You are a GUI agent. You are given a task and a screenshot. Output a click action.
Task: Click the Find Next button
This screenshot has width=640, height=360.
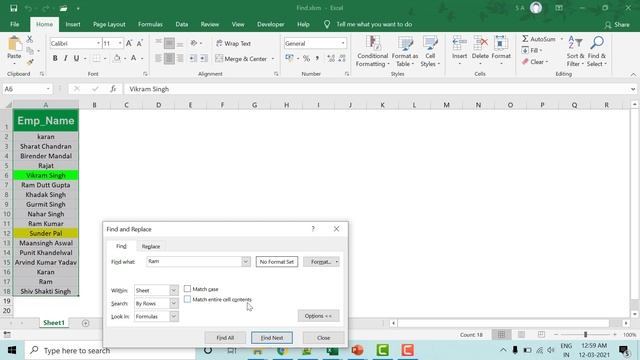click(x=272, y=338)
